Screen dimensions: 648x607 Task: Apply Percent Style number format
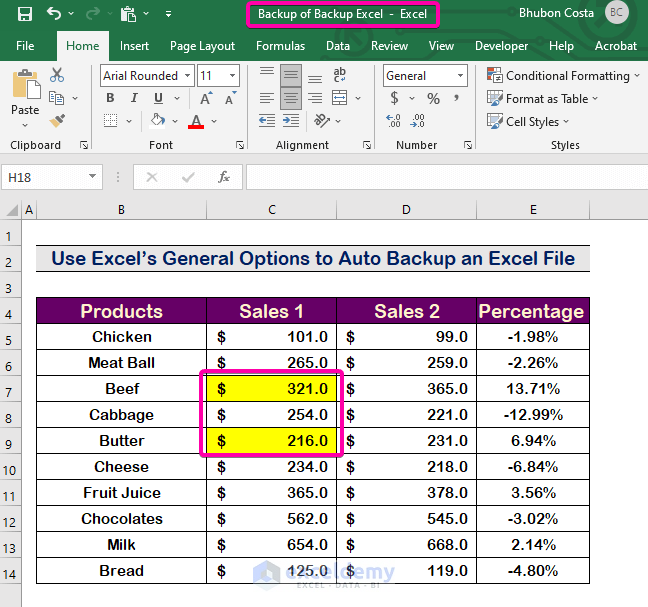coord(433,98)
